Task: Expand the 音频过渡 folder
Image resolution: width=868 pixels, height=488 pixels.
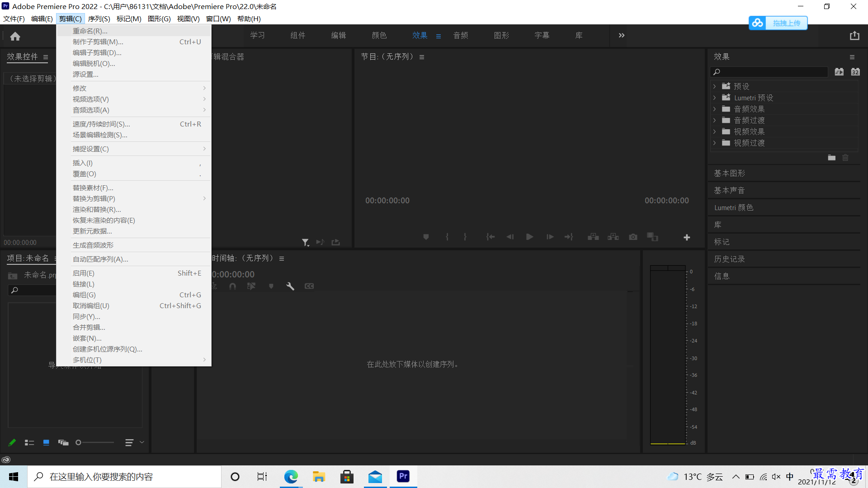Action: [714, 120]
